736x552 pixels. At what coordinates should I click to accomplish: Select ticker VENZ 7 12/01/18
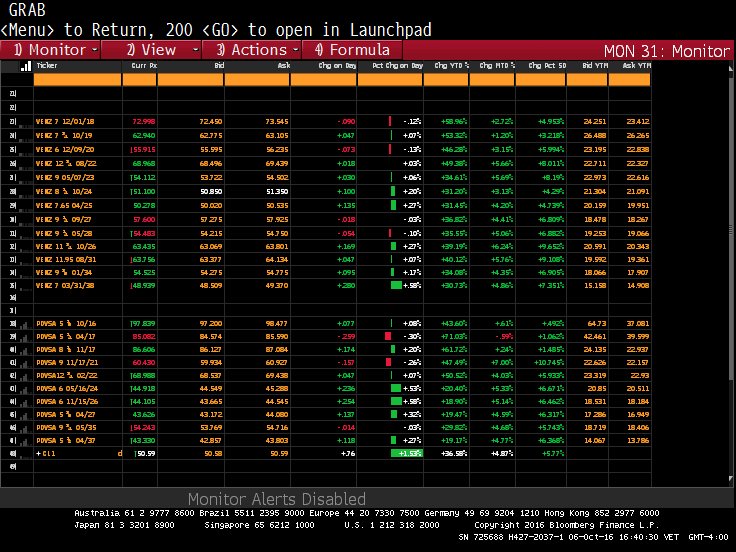(x=65, y=122)
